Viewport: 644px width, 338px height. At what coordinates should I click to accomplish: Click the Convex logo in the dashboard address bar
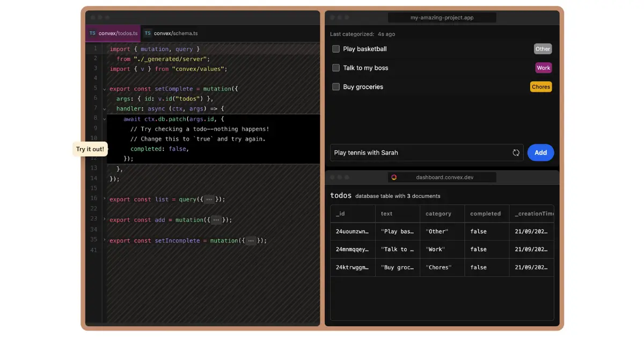tap(395, 177)
